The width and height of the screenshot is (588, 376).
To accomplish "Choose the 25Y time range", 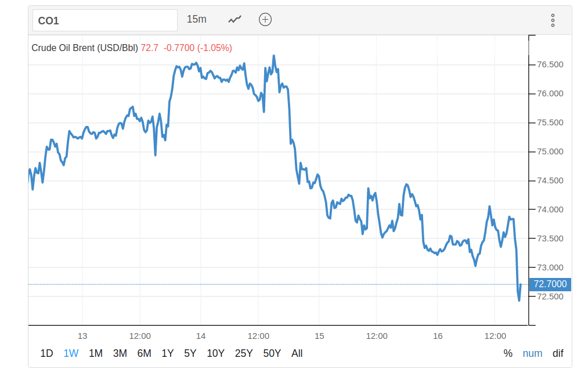I will [244, 353].
